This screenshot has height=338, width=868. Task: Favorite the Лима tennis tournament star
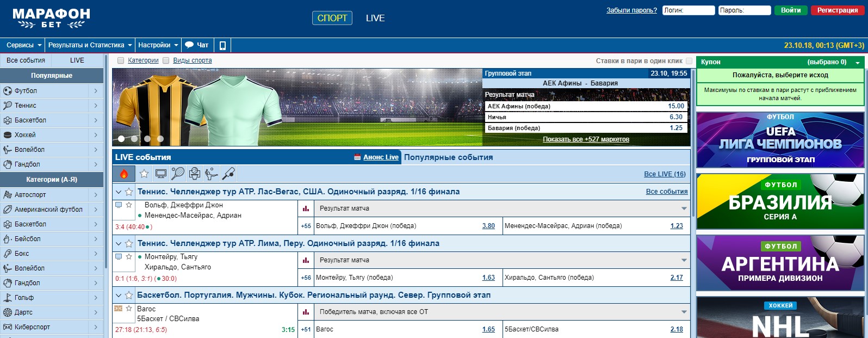click(x=129, y=243)
